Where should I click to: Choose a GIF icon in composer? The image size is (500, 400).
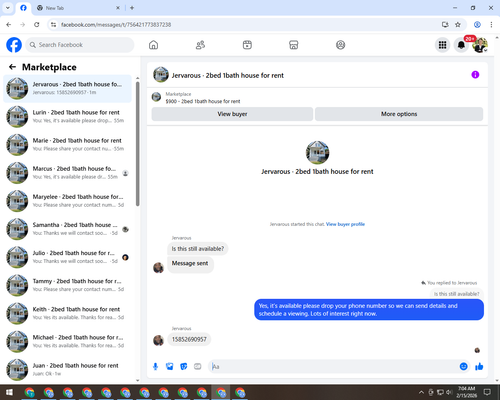click(198, 367)
